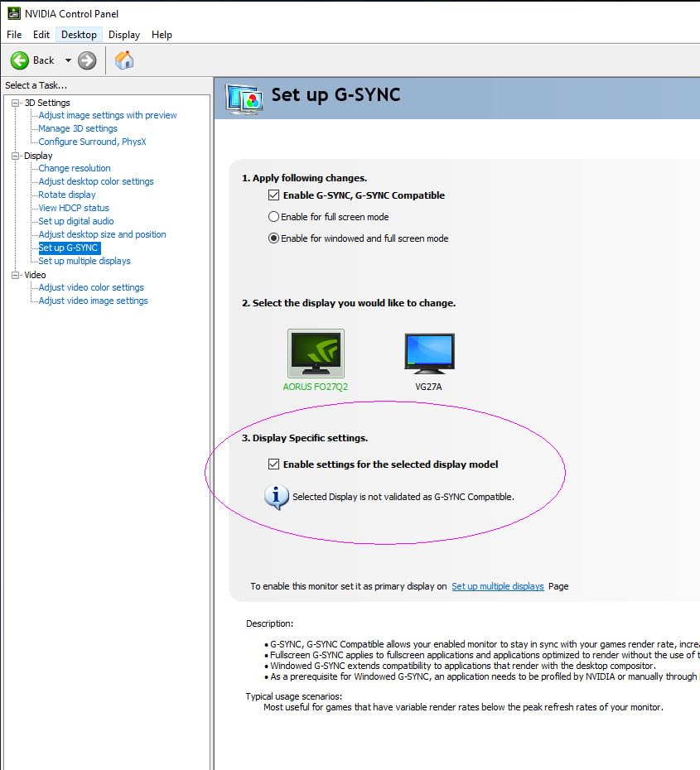Screen dimensions: 700x770
Task: Open View HDCP status
Action: pos(74,208)
